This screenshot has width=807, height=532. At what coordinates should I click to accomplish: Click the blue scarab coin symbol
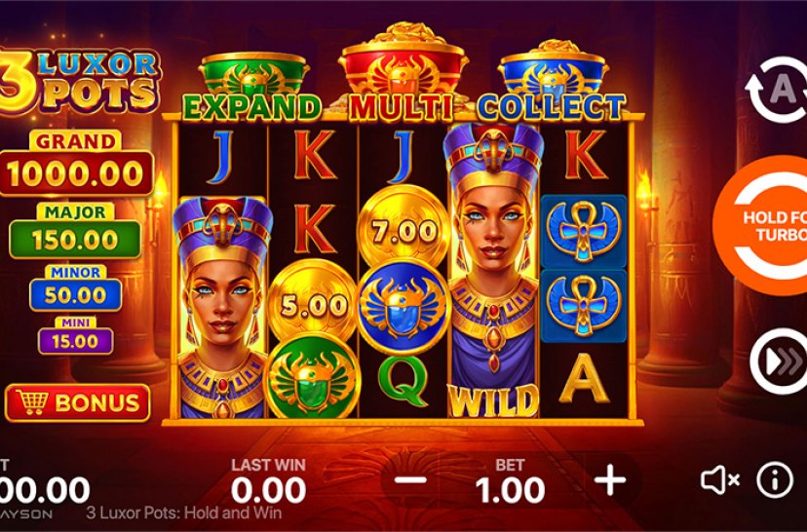point(403,307)
